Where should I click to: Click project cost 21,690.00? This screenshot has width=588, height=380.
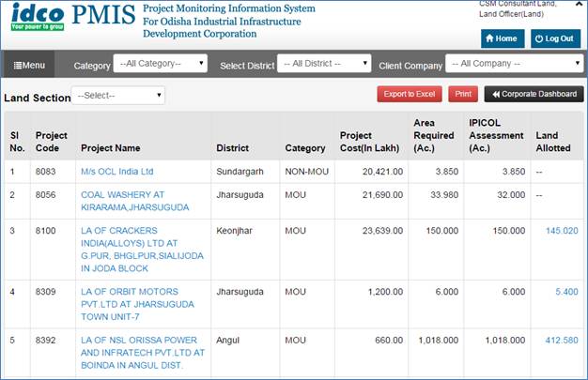click(x=382, y=195)
